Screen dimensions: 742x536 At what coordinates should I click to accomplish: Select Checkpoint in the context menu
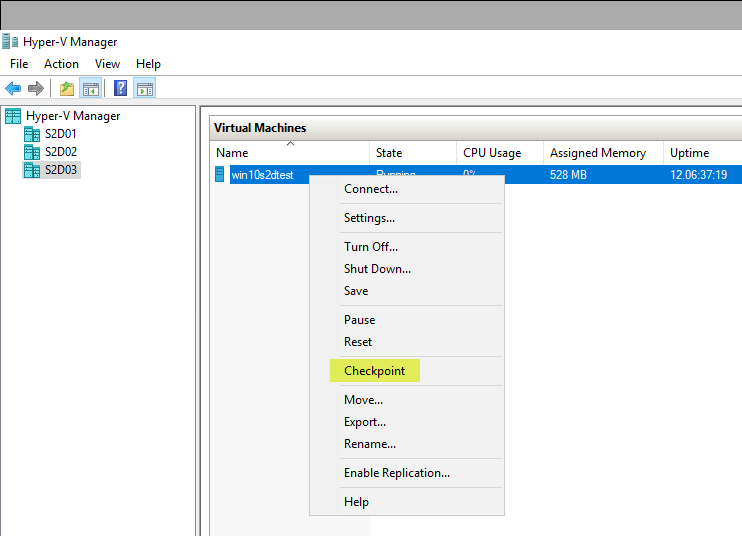point(407,371)
